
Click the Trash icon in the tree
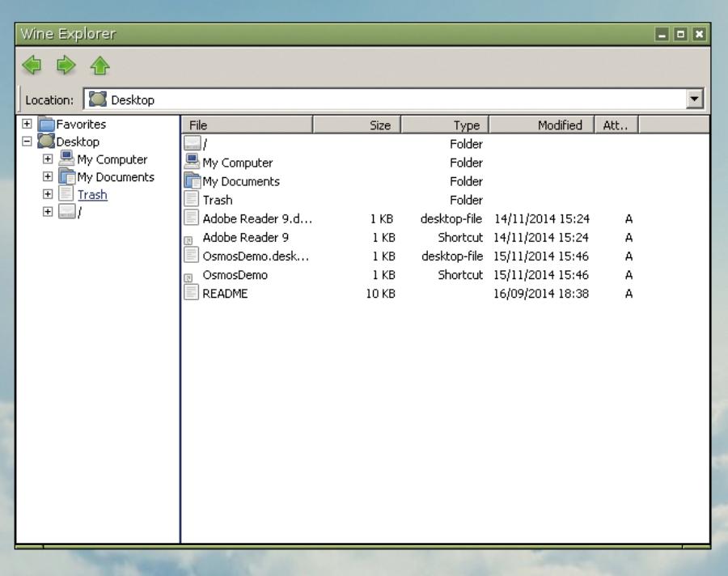point(66,193)
